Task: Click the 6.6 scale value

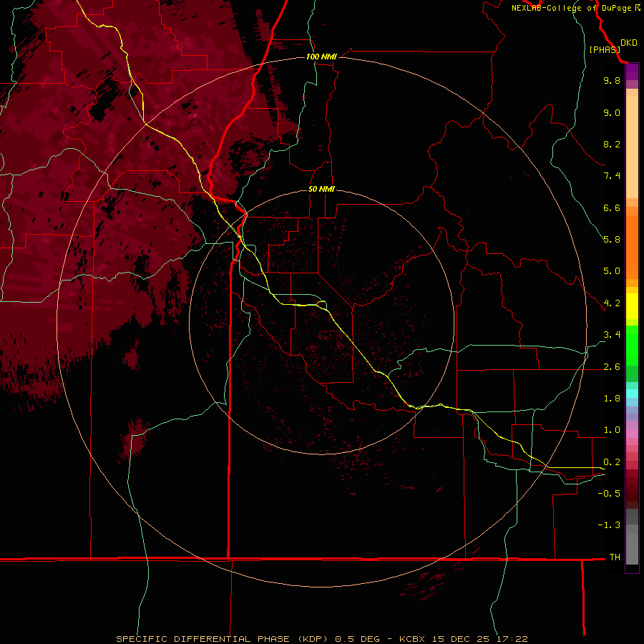Action: (x=612, y=208)
